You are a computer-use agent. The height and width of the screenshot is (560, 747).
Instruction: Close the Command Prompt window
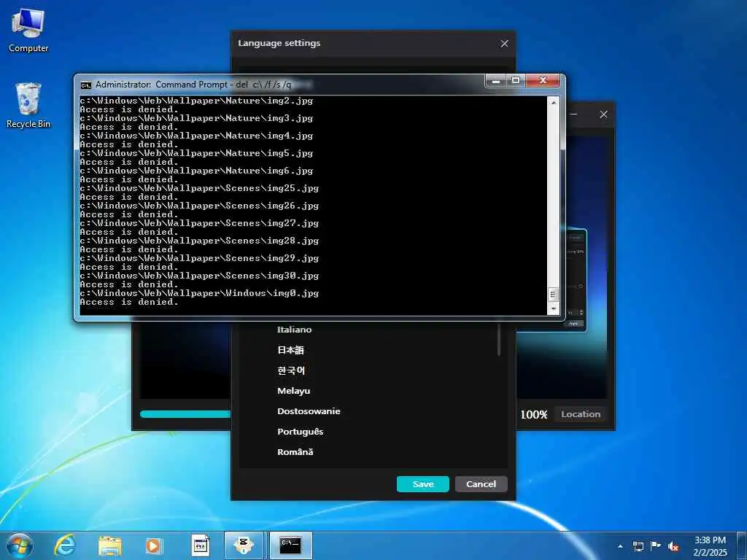point(543,80)
